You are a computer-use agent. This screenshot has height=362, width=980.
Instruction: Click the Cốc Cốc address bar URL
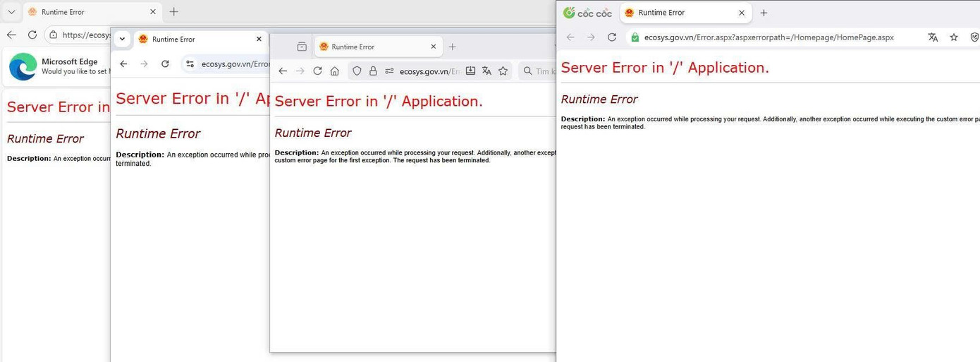768,37
